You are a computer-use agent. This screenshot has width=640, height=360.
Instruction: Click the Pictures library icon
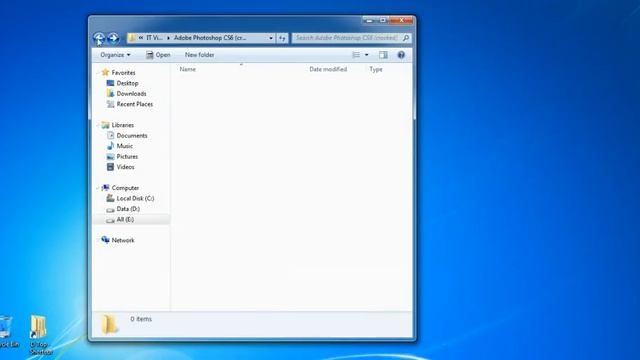coord(110,157)
